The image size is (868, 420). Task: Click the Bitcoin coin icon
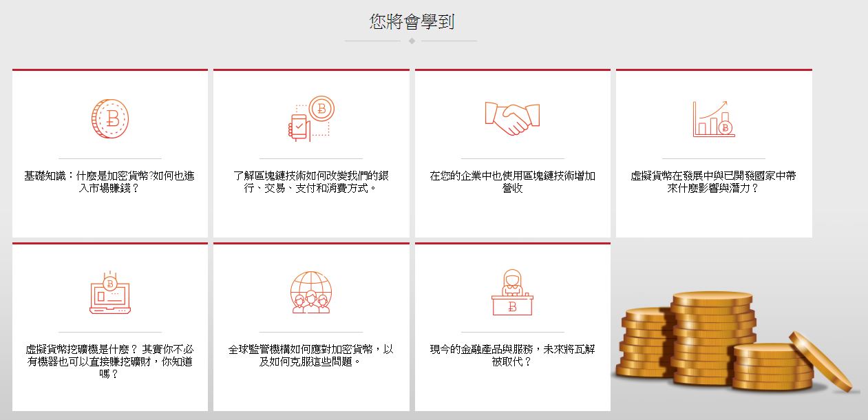[110, 119]
